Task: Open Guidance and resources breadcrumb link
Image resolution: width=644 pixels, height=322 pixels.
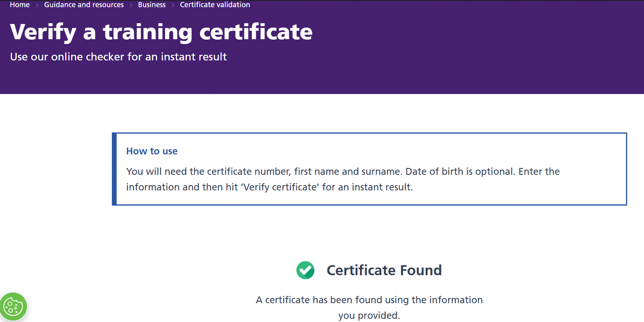Action: (x=84, y=5)
